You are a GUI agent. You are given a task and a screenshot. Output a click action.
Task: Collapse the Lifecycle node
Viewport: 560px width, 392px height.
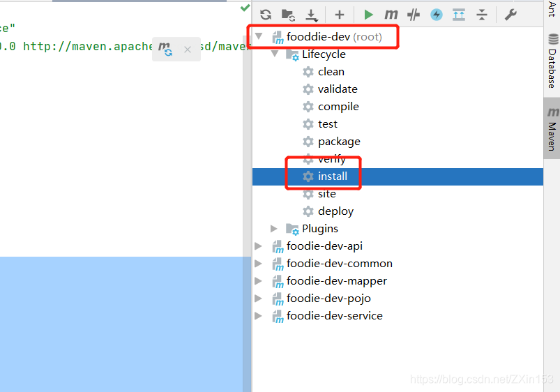275,54
